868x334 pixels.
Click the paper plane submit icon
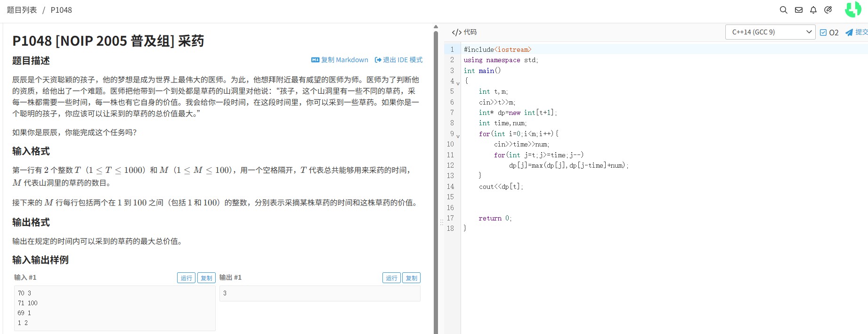point(849,33)
